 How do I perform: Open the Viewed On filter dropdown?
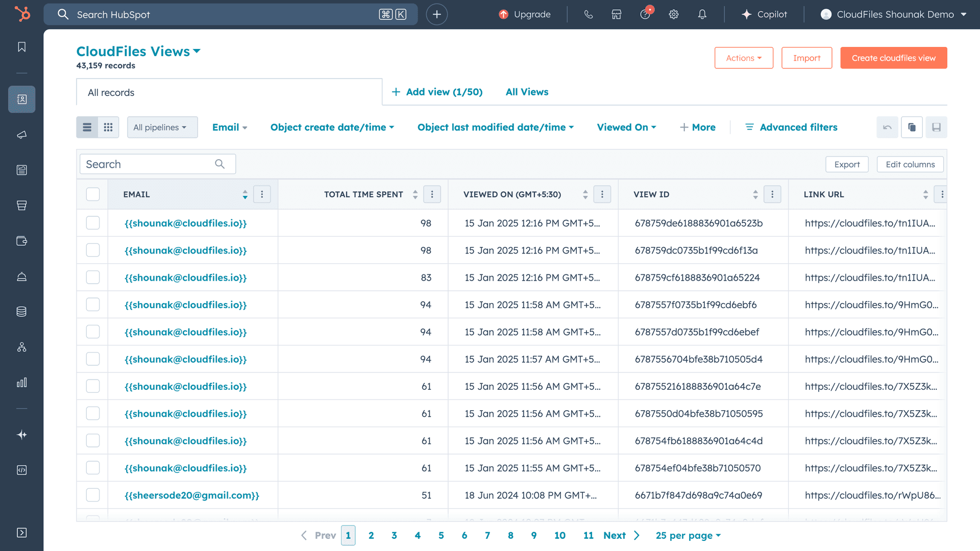coord(626,127)
